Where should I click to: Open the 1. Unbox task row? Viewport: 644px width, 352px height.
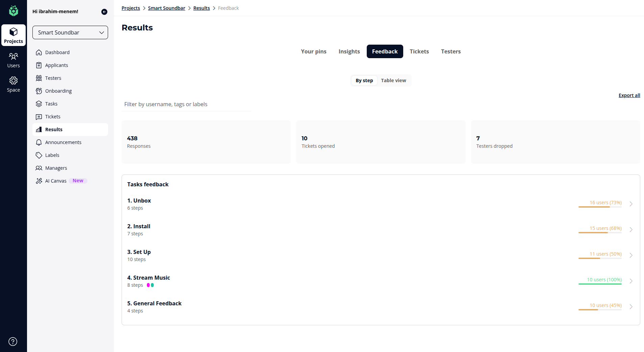pyautogui.click(x=381, y=204)
